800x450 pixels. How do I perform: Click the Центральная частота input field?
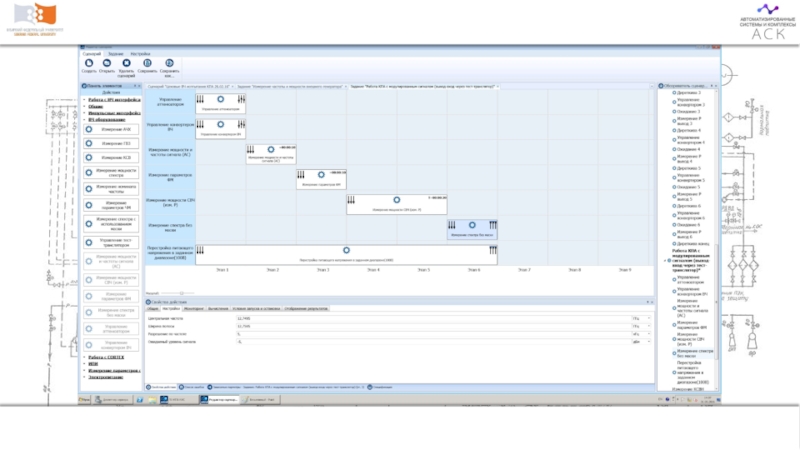tap(434, 318)
